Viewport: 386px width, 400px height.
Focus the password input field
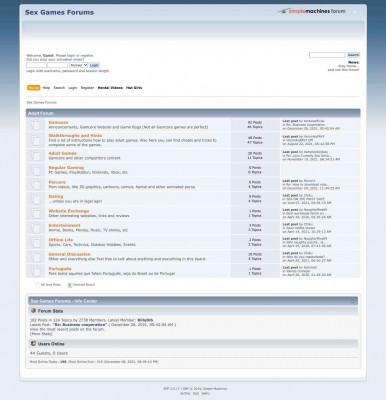point(58,65)
